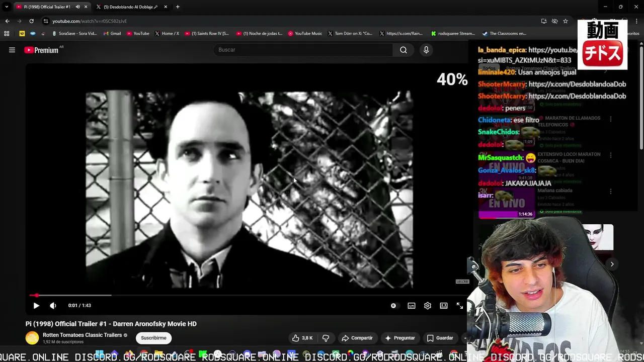Open options for Extensivo Loco video
Viewport: 644px width, 362px height.
[611, 155]
